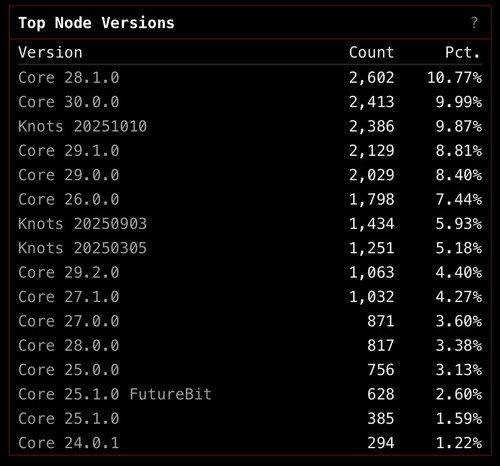Click the count value 628

pyautogui.click(x=381, y=394)
